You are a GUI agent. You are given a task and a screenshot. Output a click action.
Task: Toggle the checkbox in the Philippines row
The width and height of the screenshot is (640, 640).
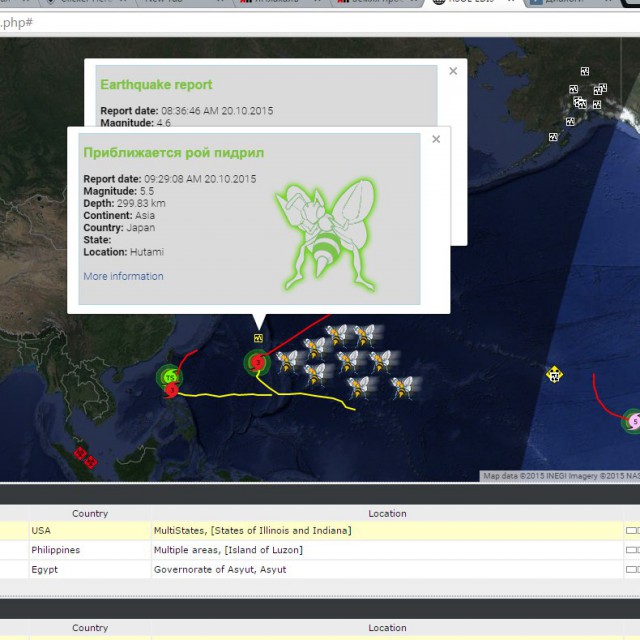(x=632, y=550)
